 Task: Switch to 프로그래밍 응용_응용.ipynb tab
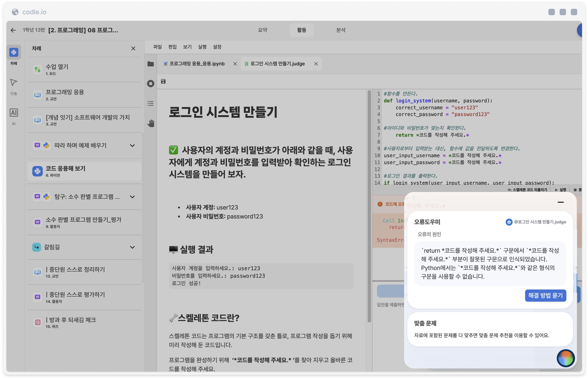[197, 64]
